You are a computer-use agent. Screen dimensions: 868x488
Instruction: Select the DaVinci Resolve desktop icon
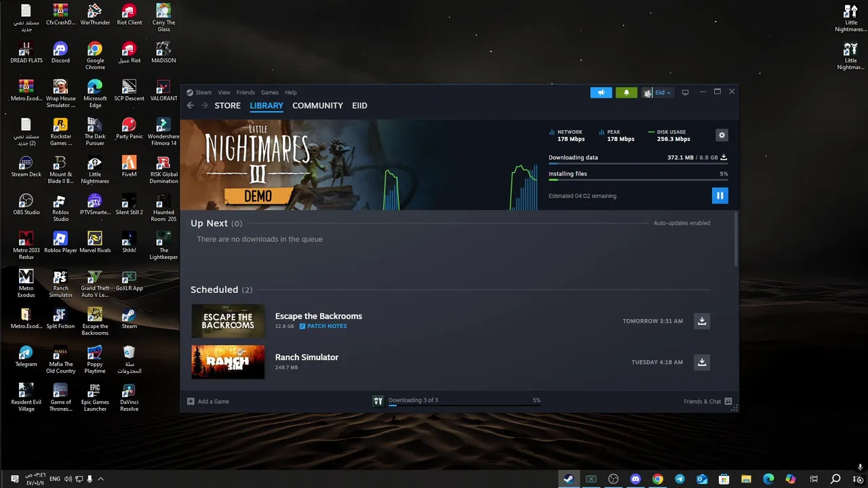[129, 397]
